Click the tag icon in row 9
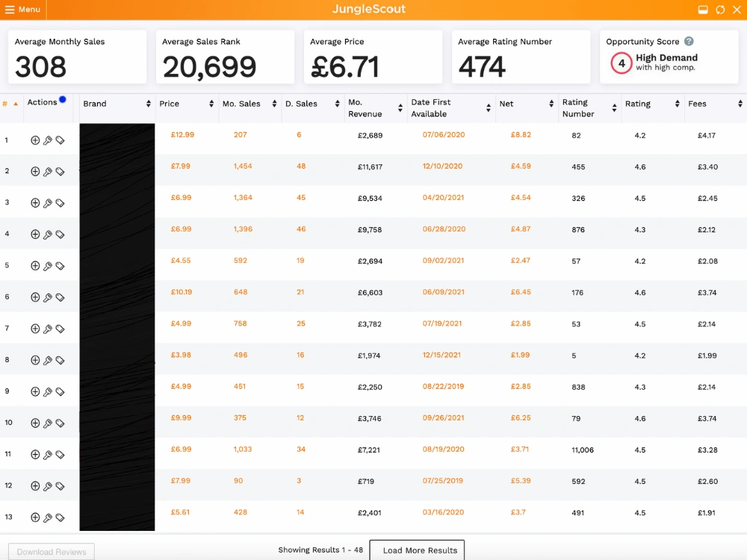Screen dimensions: 747x560 click(60, 391)
